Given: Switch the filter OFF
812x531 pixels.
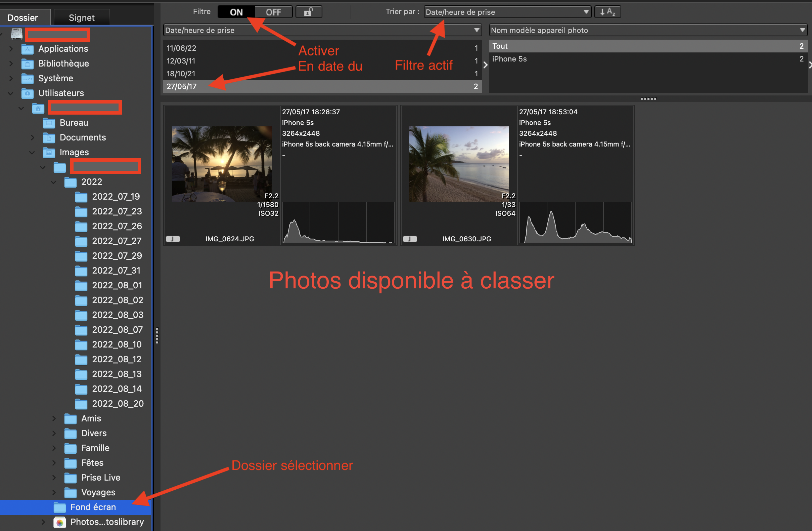Looking at the screenshot, I should click(273, 12).
